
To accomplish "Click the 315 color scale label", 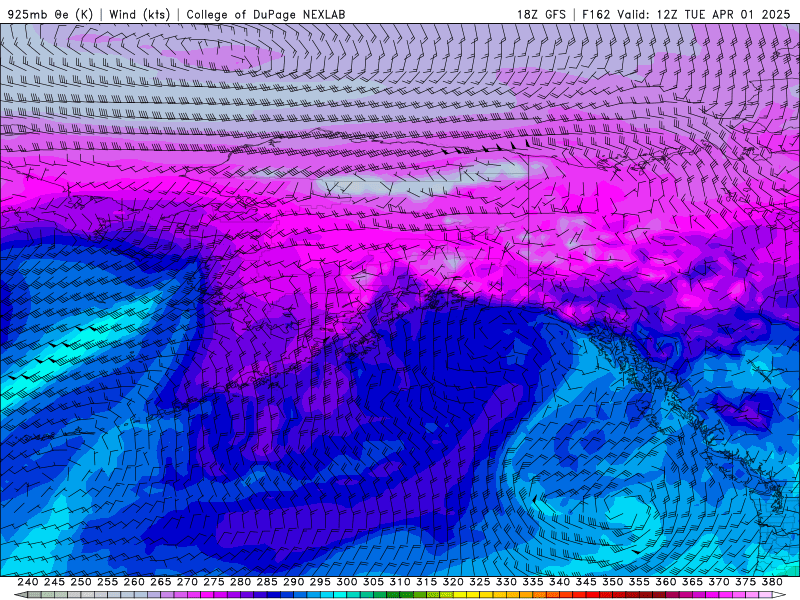I will click(427, 582).
